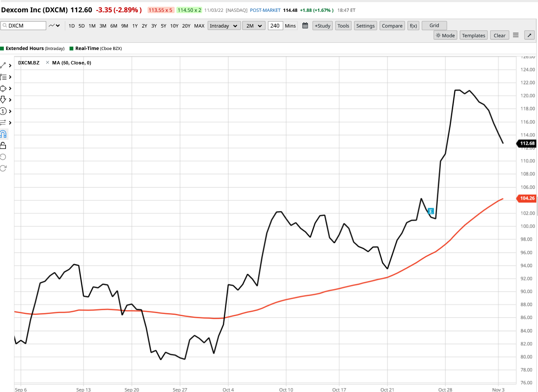Click the DXCM symbol search field
Screen dimensions: 538x392
[23, 26]
